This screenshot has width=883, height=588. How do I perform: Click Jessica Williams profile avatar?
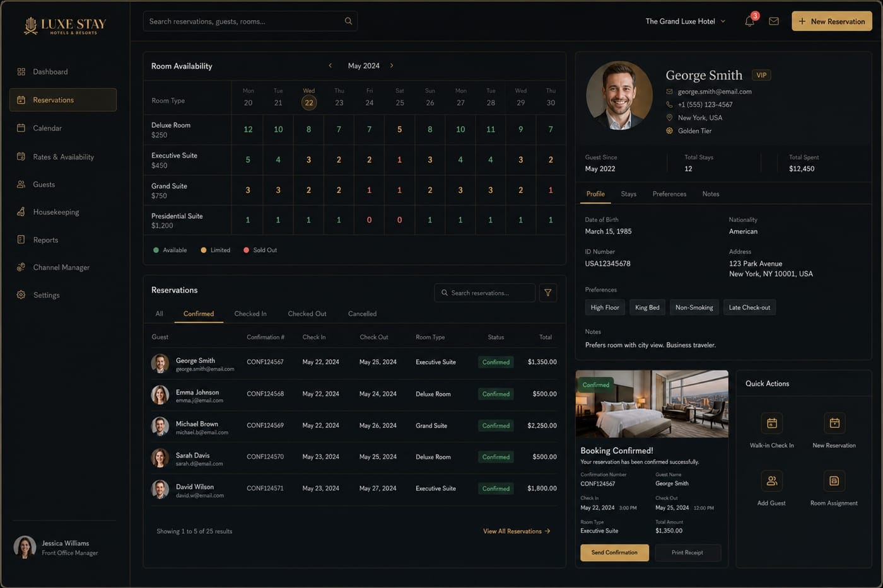point(25,547)
